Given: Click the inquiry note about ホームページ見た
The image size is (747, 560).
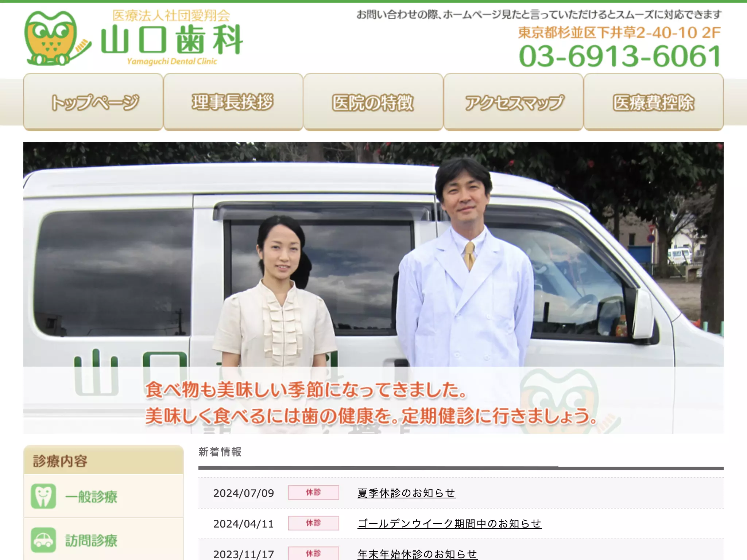Looking at the screenshot, I should 539,15.
